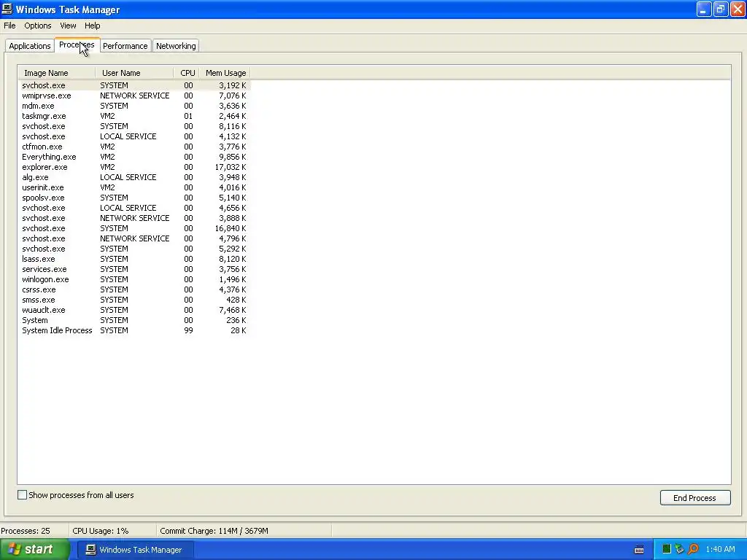The width and height of the screenshot is (747, 560).
Task: Select the csrss.exe process
Action: (x=135, y=289)
